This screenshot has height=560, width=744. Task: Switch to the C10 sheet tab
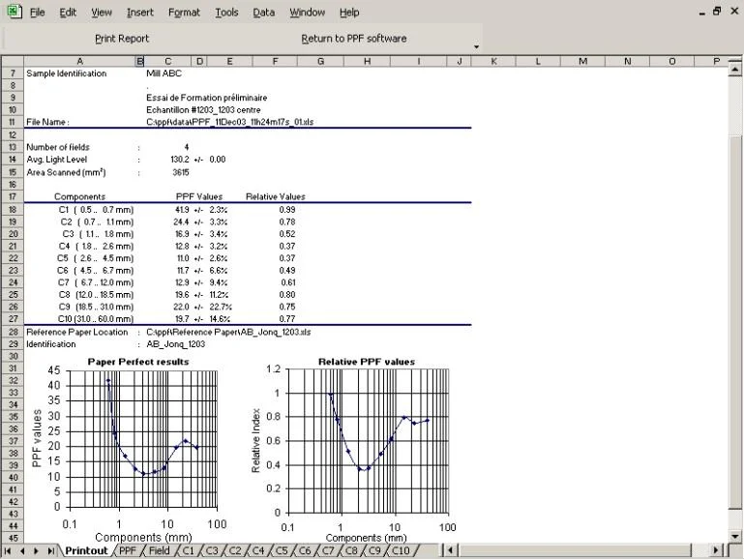pyautogui.click(x=401, y=550)
